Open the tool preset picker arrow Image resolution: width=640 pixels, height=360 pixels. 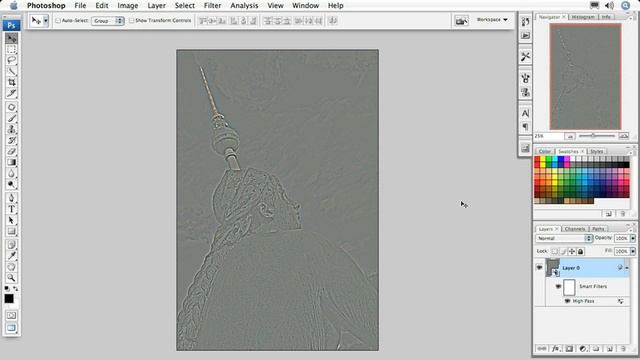(x=46, y=20)
